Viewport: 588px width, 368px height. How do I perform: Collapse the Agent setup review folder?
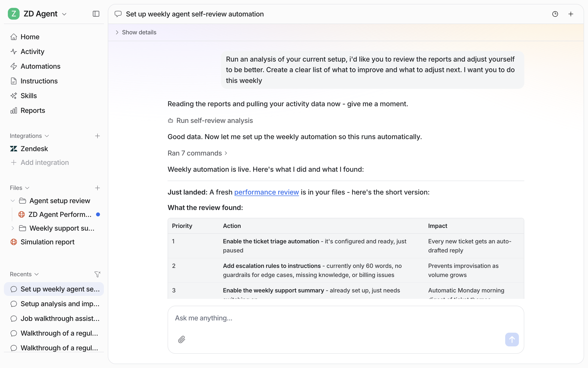click(13, 201)
